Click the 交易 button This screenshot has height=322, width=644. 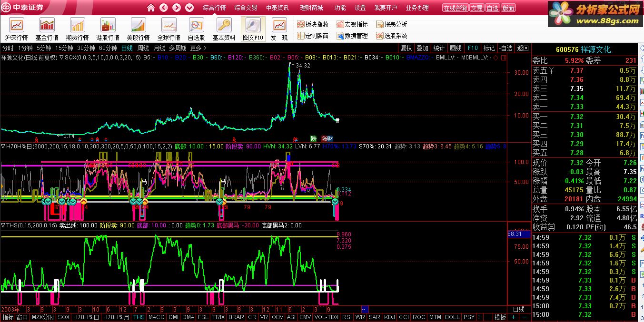click(476, 8)
